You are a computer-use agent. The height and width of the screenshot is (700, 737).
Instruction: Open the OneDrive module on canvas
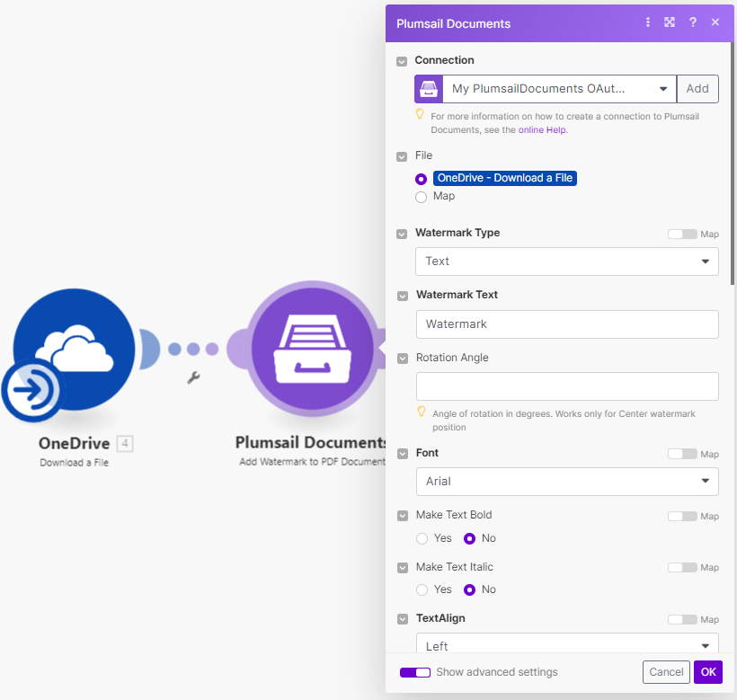(74, 350)
